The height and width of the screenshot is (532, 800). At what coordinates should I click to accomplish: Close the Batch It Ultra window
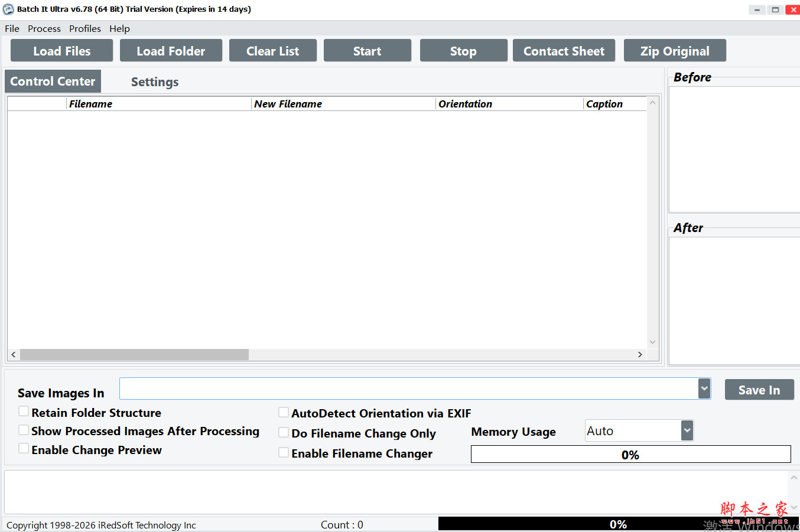tap(793, 9)
